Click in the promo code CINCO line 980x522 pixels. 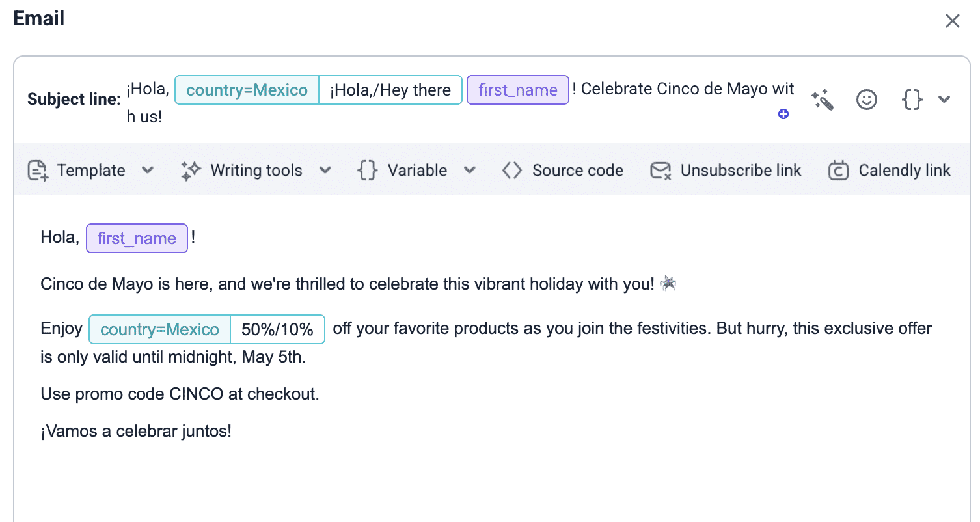coord(180,394)
